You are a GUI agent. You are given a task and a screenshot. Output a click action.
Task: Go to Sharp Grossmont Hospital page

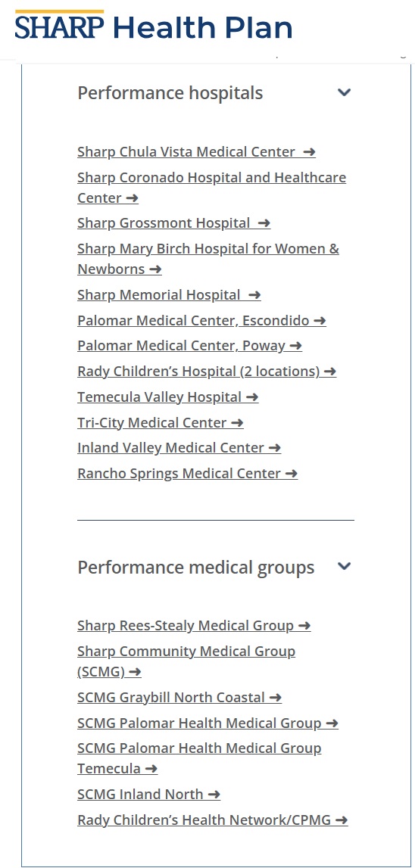(x=174, y=223)
